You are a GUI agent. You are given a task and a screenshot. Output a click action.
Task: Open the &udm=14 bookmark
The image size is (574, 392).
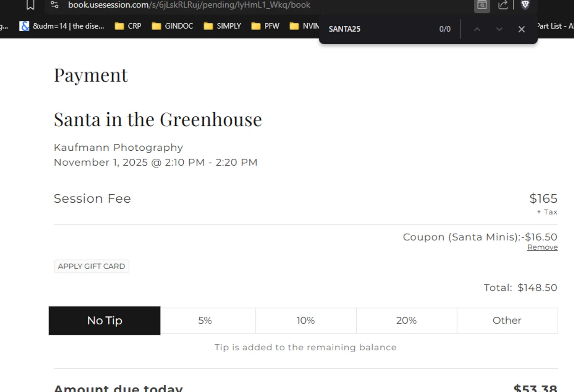coord(62,26)
